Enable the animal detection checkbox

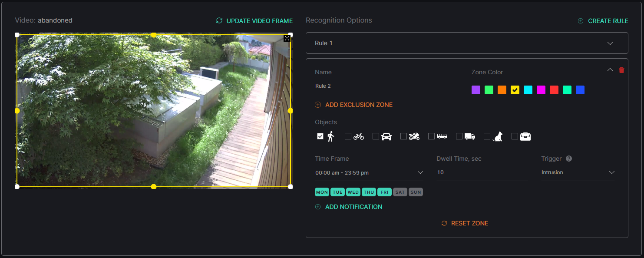point(487,136)
